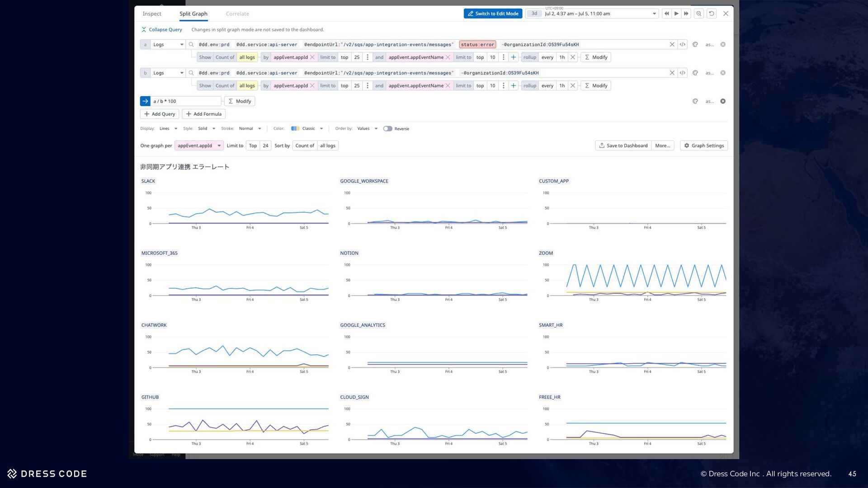
Task: Close the split graph modal
Action: (x=726, y=14)
